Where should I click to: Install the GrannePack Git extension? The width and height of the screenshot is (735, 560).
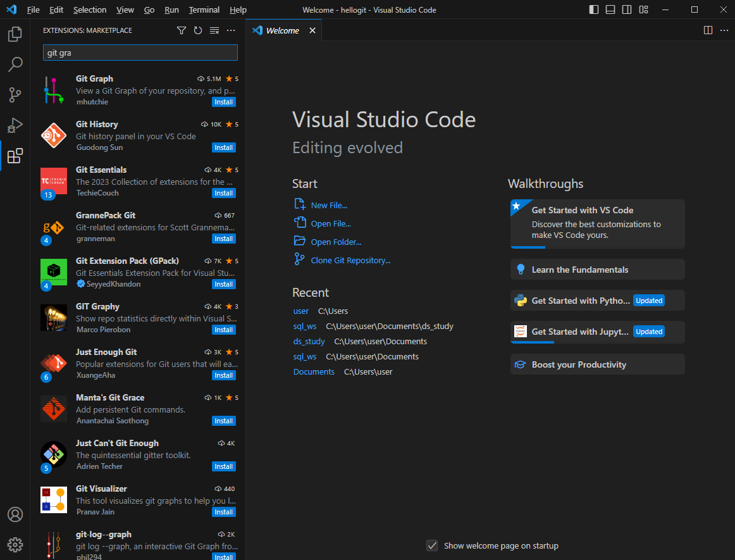coord(223,239)
